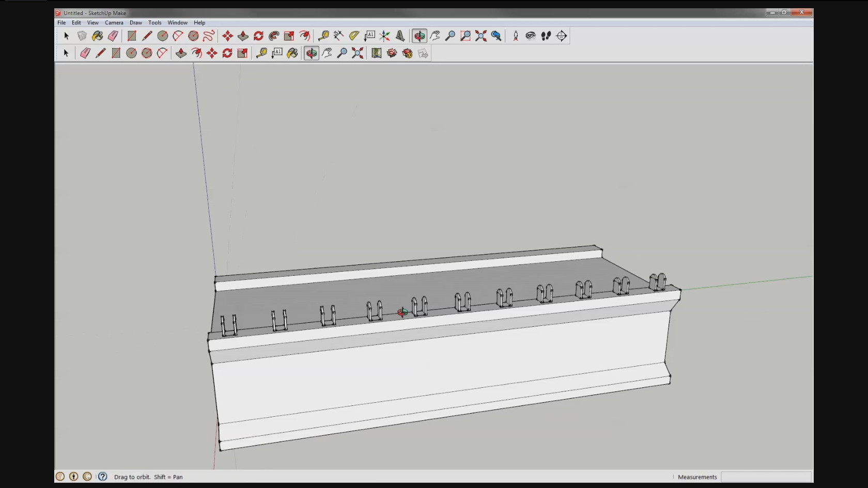868x488 pixels.
Task: Click the Section Plane tool
Action: (x=562, y=36)
